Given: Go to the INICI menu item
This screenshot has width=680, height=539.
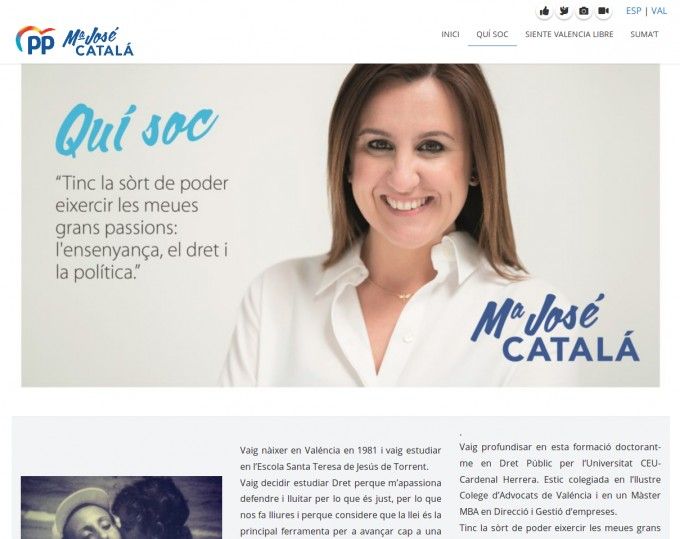Looking at the screenshot, I should tap(450, 34).
